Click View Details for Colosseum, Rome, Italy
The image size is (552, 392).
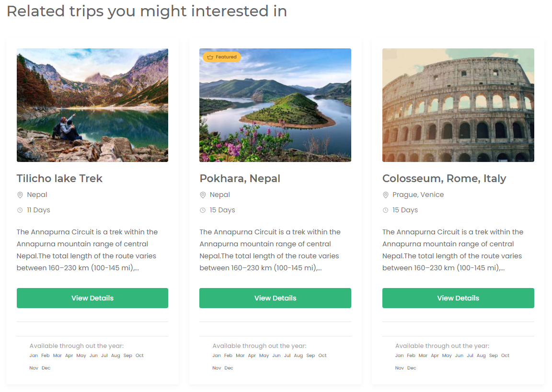[458, 298]
